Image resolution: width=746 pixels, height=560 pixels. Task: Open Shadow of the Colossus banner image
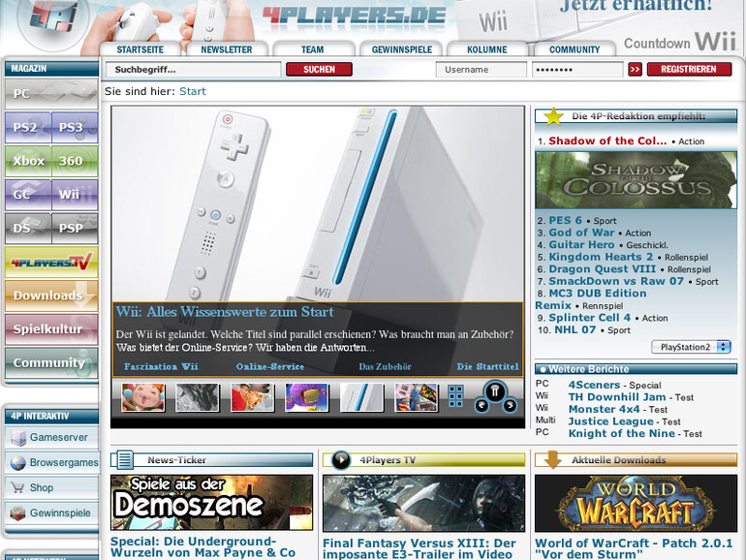pyautogui.click(x=637, y=180)
